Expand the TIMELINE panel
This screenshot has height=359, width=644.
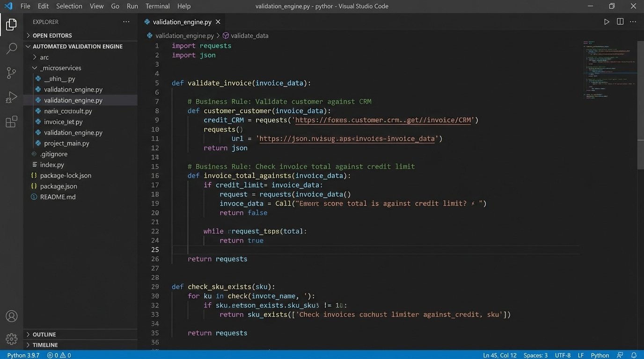pyautogui.click(x=45, y=345)
